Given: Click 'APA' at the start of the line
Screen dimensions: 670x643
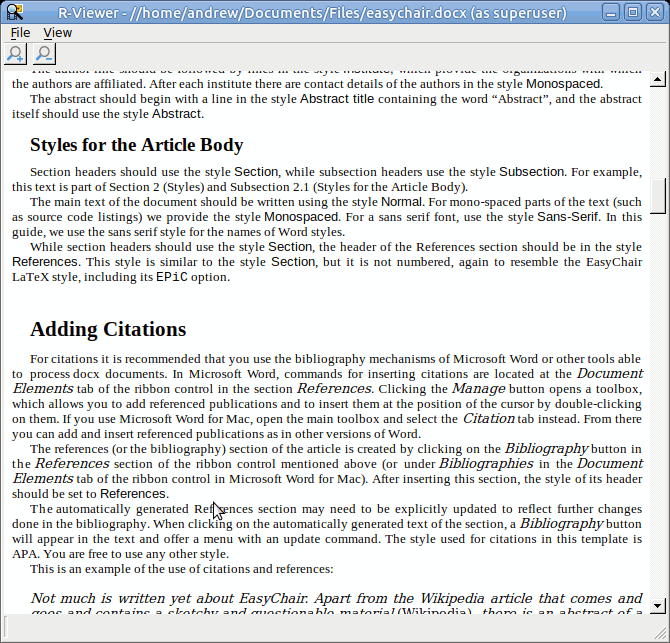Looking at the screenshot, I should tap(25, 554).
